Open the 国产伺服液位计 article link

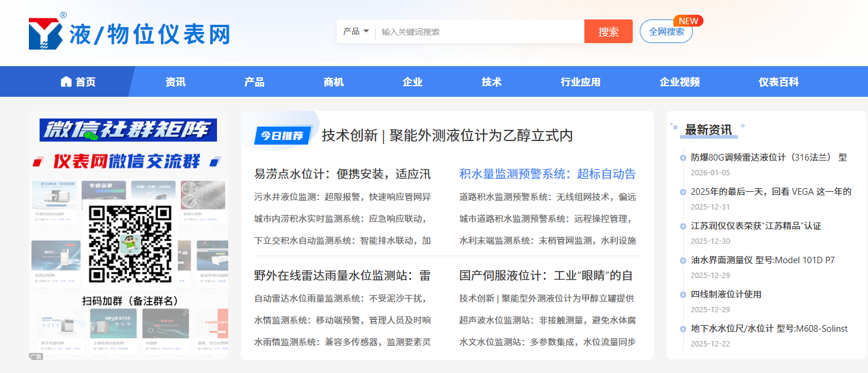tap(545, 276)
